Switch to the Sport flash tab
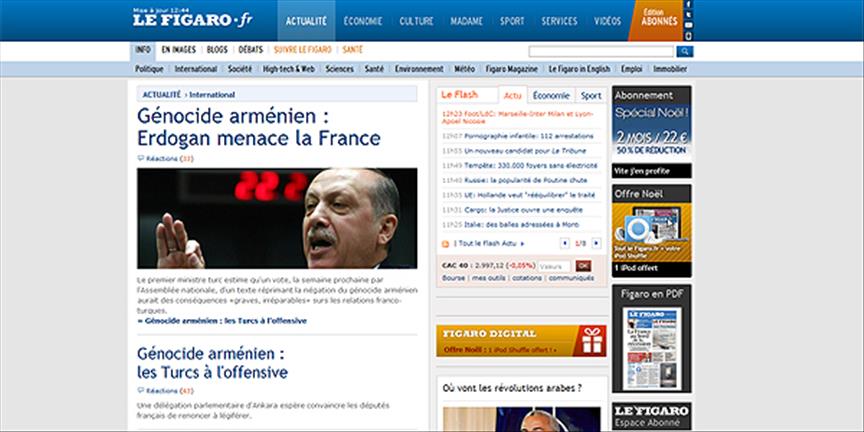Screen dimensions: 864x432 [591, 95]
